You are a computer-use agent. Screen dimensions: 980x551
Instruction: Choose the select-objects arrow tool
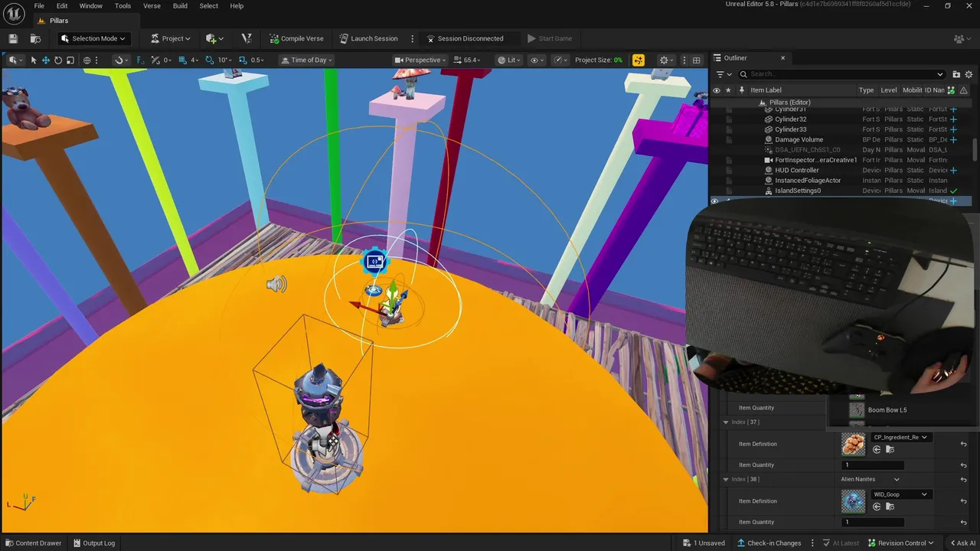pos(33,60)
